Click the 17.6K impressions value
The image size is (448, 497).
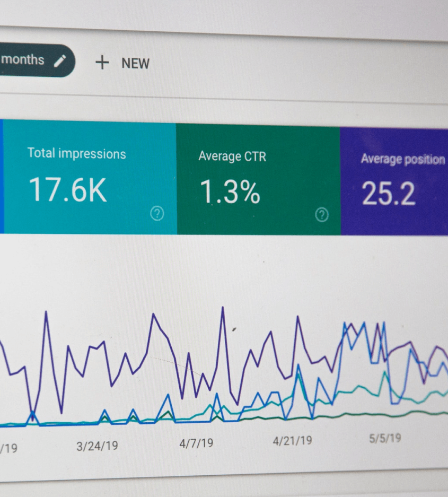point(67,190)
